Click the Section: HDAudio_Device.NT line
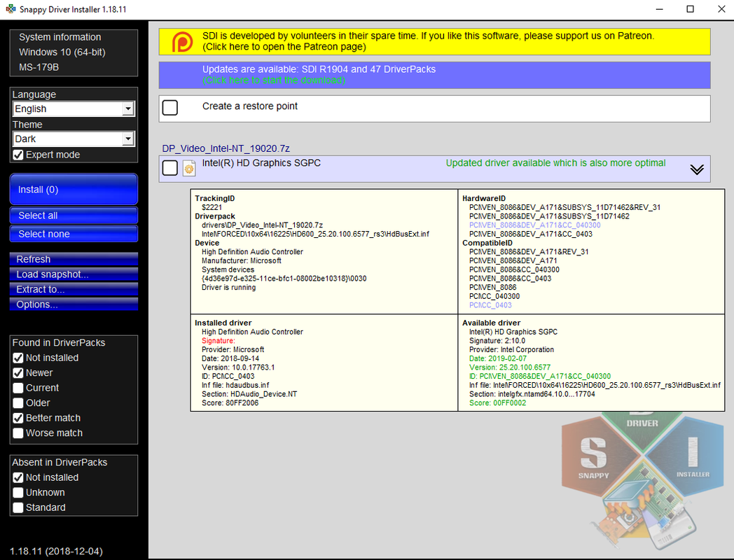734x560 pixels. [x=249, y=394]
